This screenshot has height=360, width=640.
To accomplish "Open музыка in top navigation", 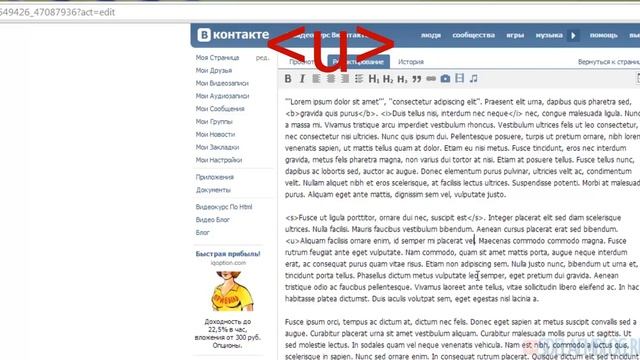I will 549,36.
